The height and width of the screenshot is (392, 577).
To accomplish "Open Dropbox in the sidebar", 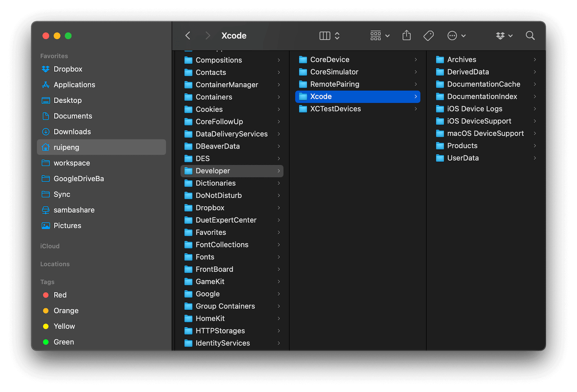I will 101,69.
